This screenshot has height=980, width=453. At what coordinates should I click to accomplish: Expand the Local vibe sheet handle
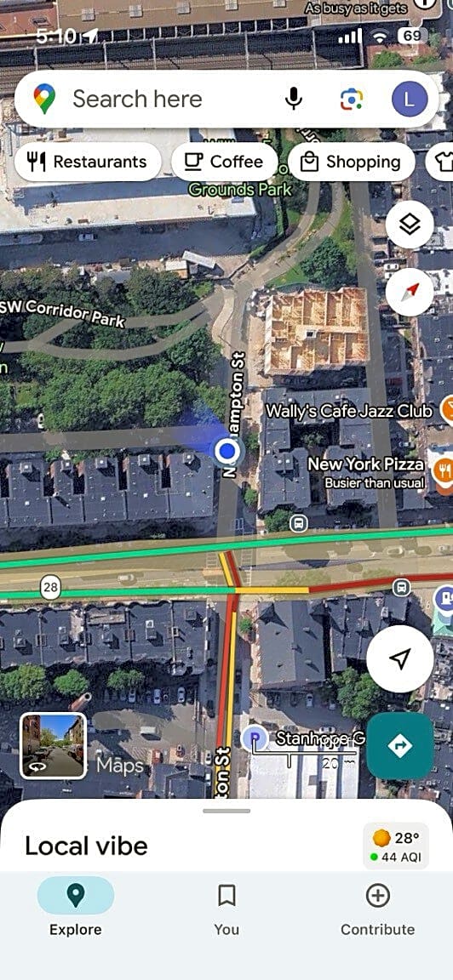tap(226, 811)
